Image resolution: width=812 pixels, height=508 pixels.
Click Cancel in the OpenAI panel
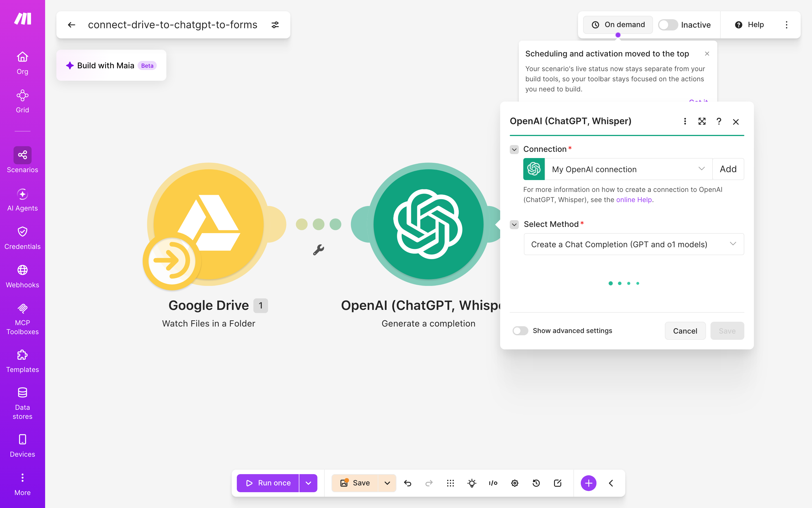point(685,331)
